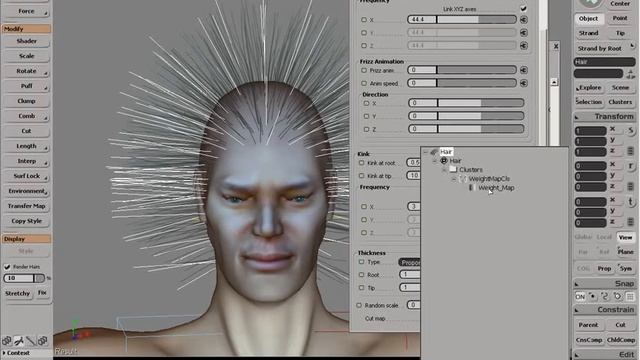Image resolution: width=640 pixels, height=360 pixels.
Task: Toggle the Random scale animation marker
Action: tap(359, 305)
